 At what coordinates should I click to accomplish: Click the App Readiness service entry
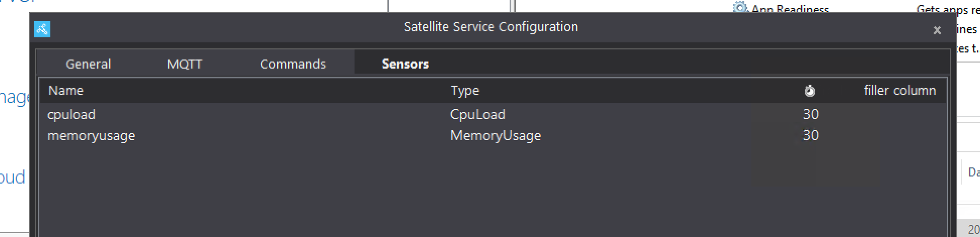[790, 9]
